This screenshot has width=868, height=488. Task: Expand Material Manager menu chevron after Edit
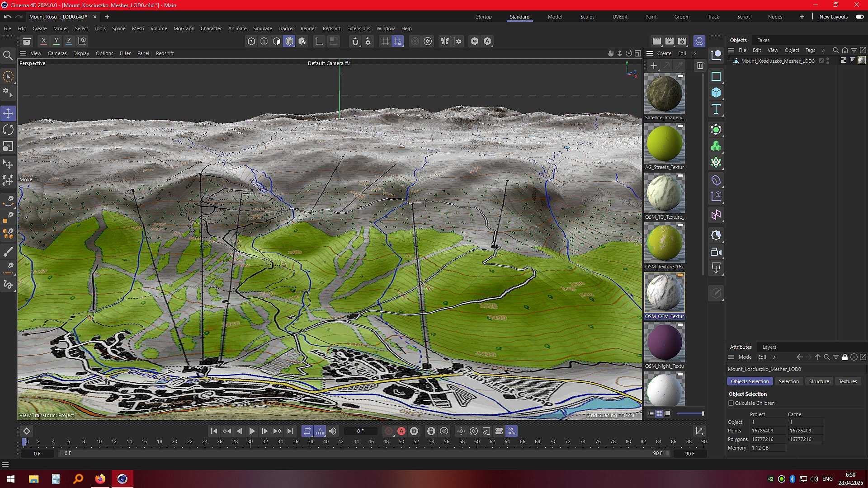(x=694, y=53)
